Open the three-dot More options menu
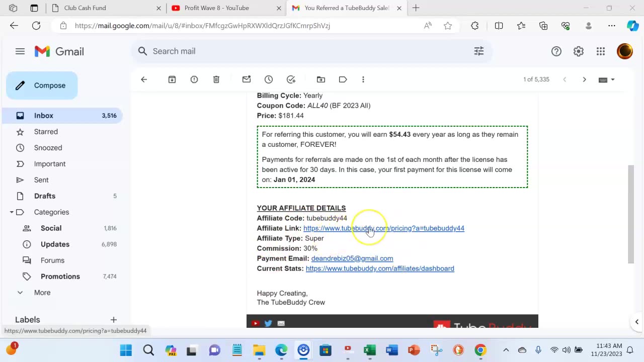 (x=363, y=79)
